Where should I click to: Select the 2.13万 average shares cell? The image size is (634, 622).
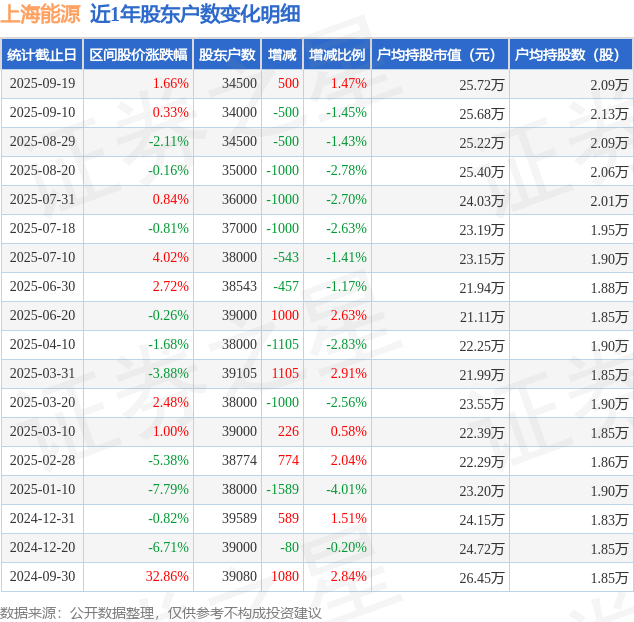(x=608, y=113)
